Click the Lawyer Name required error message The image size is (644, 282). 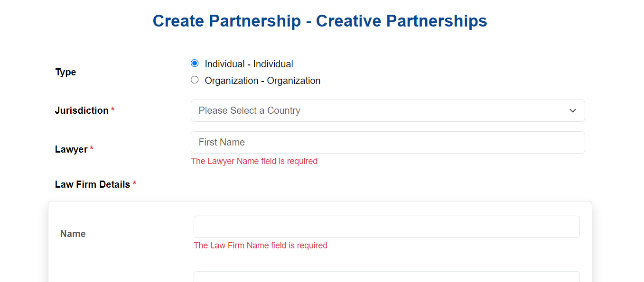tap(254, 161)
